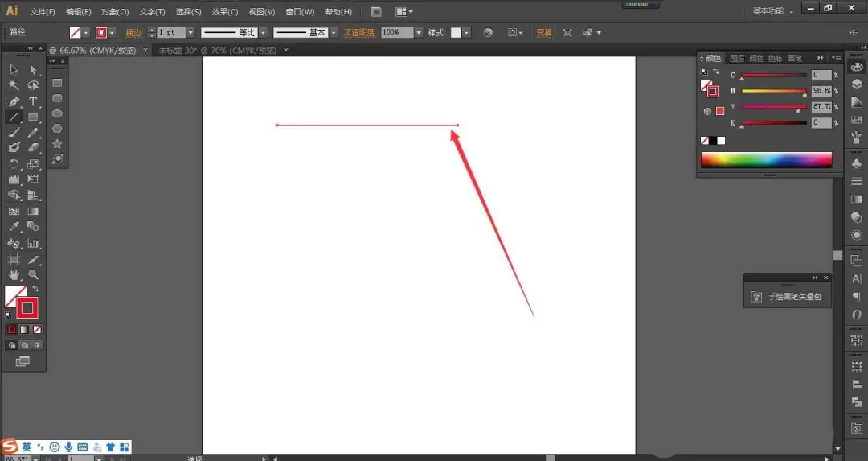The height and width of the screenshot is (461, 868).
Task: Set paint mode to None in toolbox
Action: click(37, 330)
